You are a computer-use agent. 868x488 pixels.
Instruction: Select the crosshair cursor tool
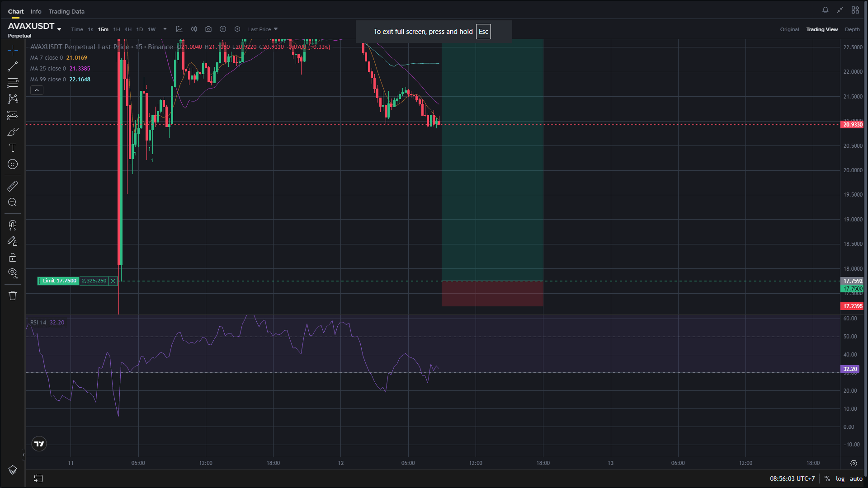13,51
